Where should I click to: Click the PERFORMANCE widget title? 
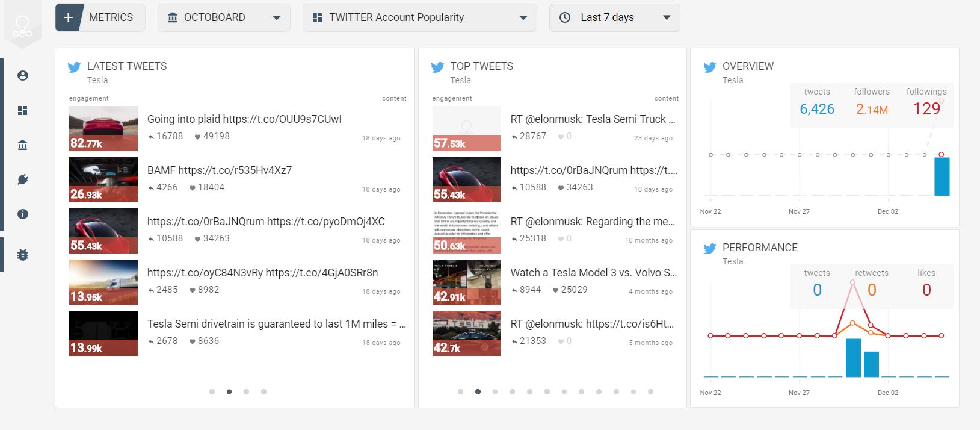point(760,248)
